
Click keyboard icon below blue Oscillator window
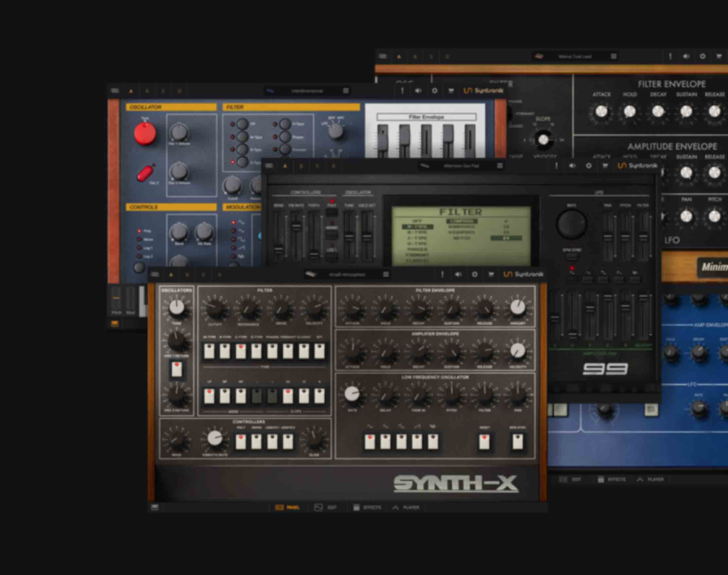(115, 324)
